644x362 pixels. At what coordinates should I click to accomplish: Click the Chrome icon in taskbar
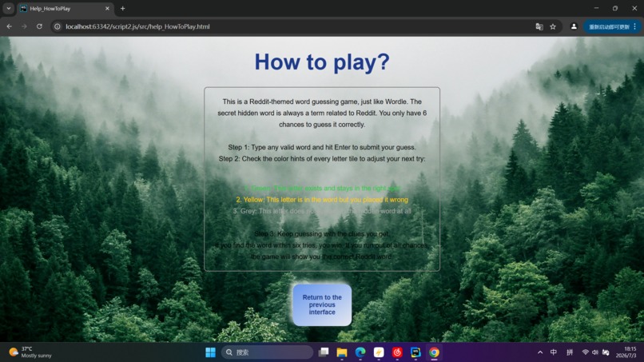434,352
